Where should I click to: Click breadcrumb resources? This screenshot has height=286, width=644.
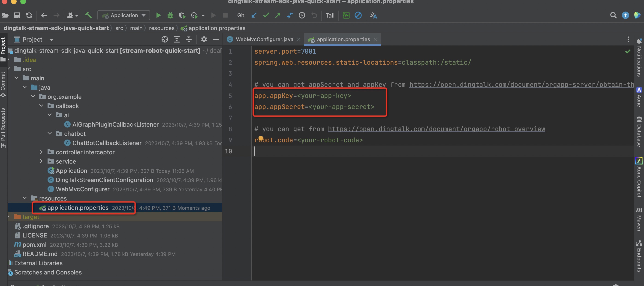coord(162,28)
